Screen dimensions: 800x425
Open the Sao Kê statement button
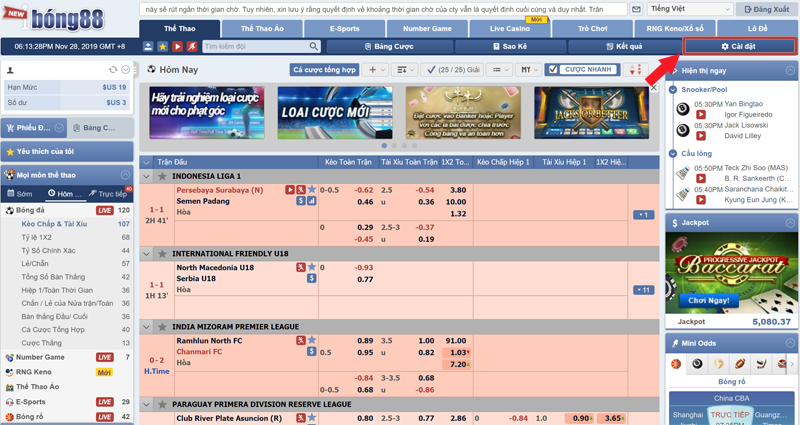[x=510, y=46]
